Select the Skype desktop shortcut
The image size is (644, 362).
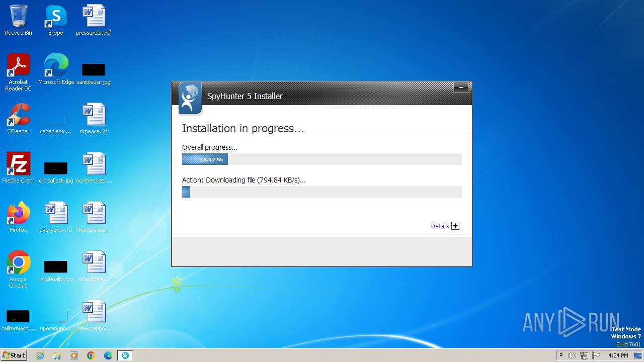[x=56, y=20]
